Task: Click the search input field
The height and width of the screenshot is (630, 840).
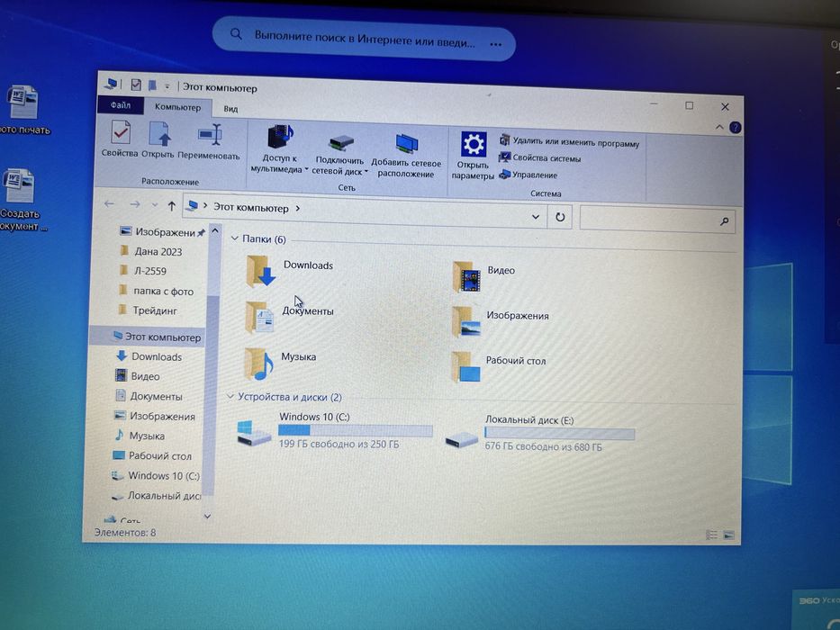Action: 657,220
